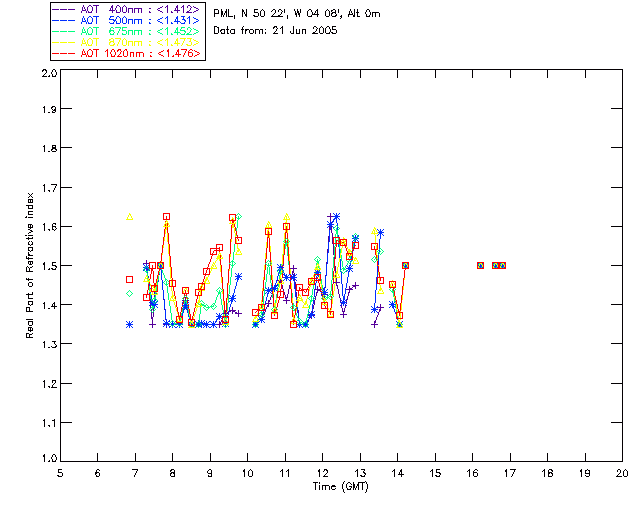Click the 'Data from: 21 Jun 2005' label
The width and height of the screenshot is (640, 512).
click(x=276, y=31)
